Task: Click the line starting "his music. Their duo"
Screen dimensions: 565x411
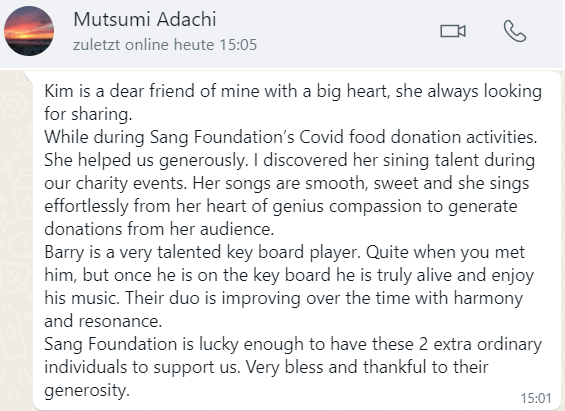Action: [283, 299]
